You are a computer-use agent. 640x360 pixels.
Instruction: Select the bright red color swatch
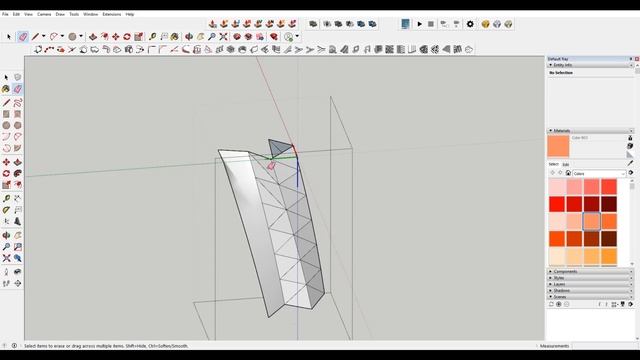(557, 204)
